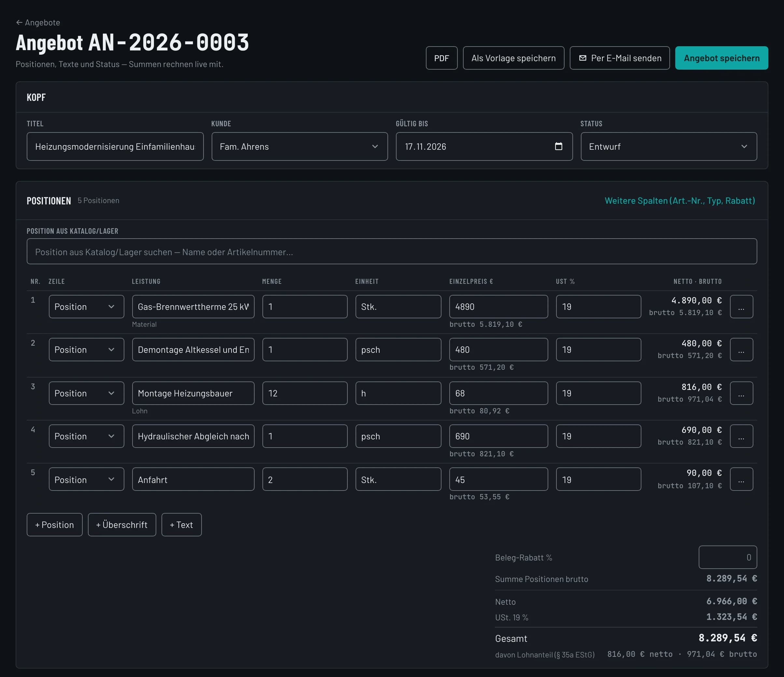Click the Menge field showing 12
The image size is (784, 677).
[x=305, y=393]
